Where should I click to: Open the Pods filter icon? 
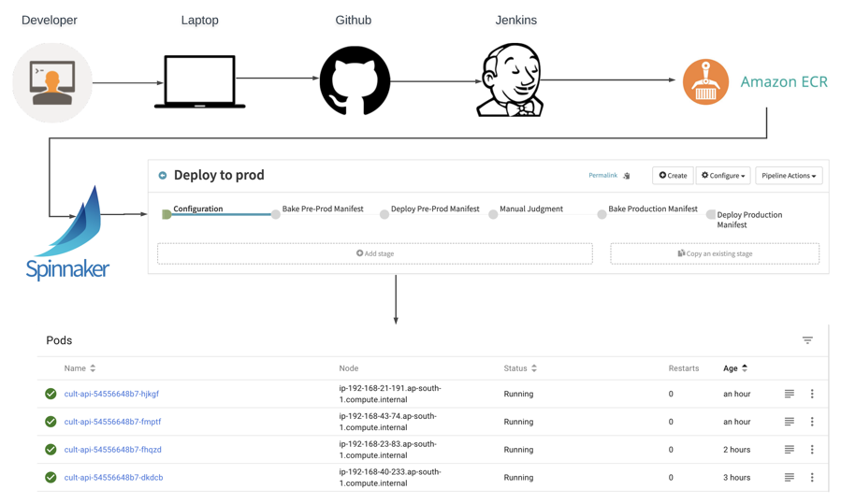pos(807,340)
